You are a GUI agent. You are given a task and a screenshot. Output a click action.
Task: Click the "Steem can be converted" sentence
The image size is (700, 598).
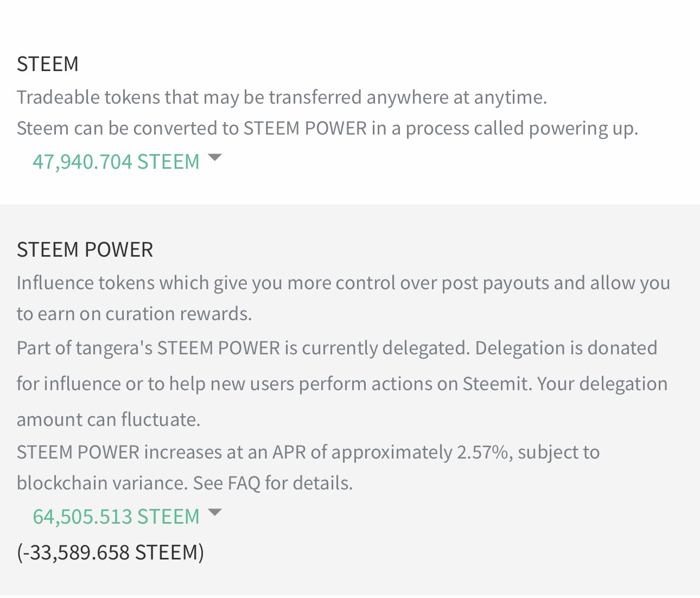point(327,129)
